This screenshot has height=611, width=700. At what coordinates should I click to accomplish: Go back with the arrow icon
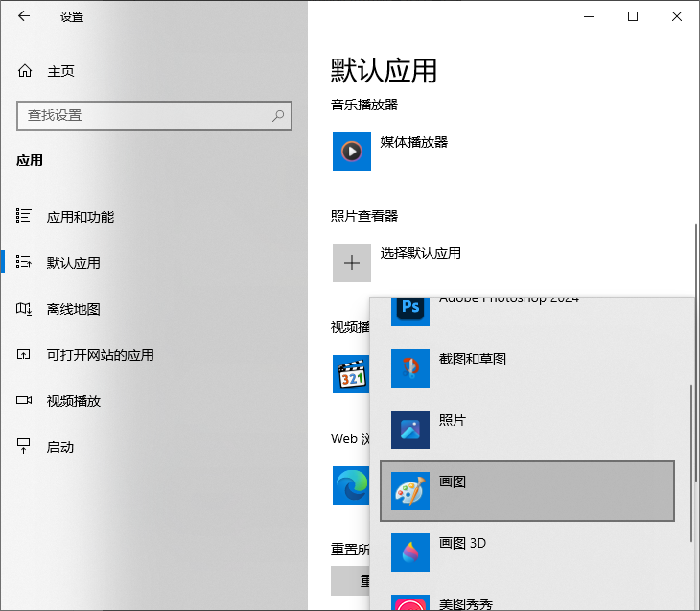[24, 16]
